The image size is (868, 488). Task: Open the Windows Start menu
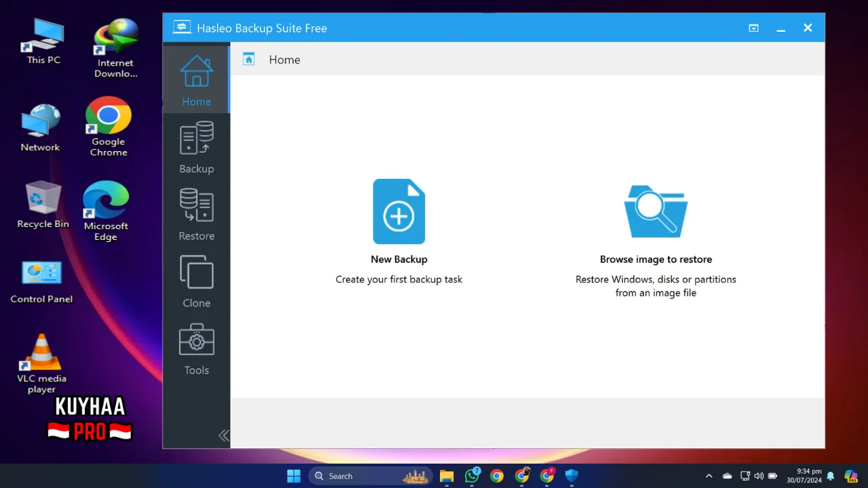(x=294, y=476)
